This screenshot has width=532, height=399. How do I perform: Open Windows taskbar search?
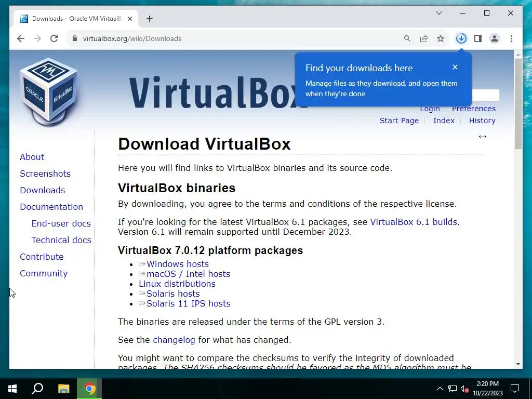pyautogui.click(x=37, y=389)
